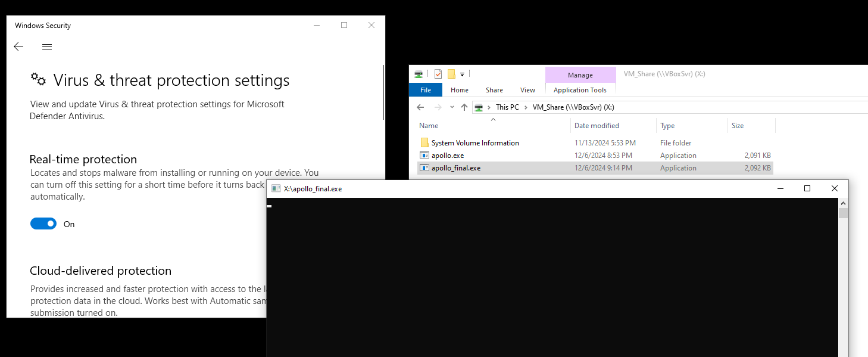
Task: Select the System Volume Information folder name
Action: 475,143
